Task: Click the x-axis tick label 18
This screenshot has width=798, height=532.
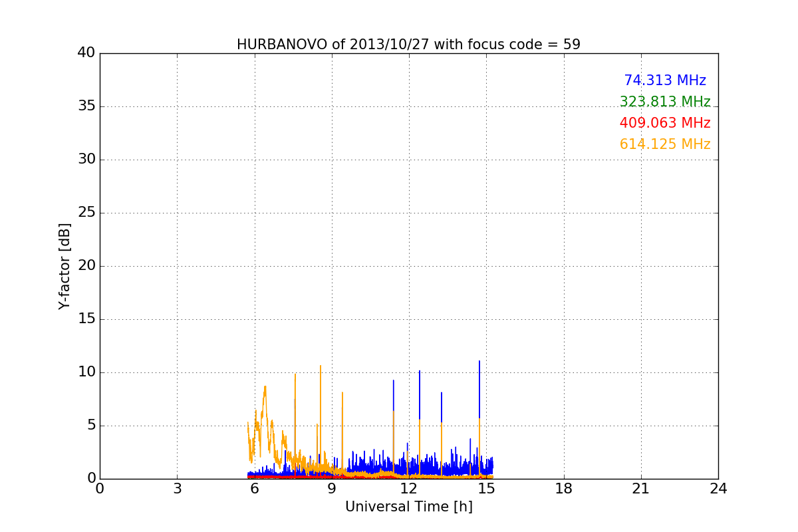Action: tap(564, 489)
